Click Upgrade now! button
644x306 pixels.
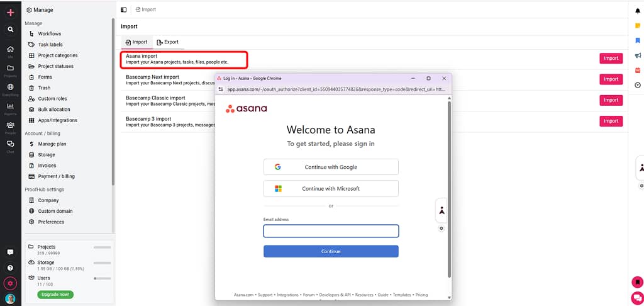click(x=55, y=295)
